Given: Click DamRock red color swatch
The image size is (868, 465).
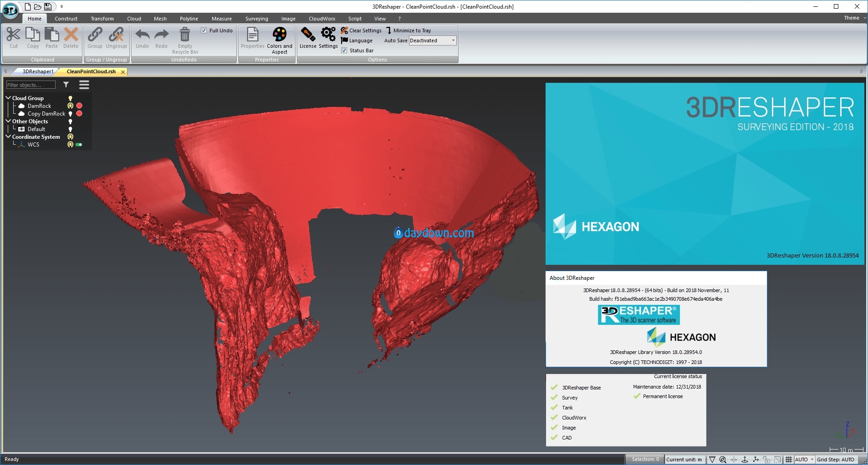Looking at the screenshot, I should point(79,106).
